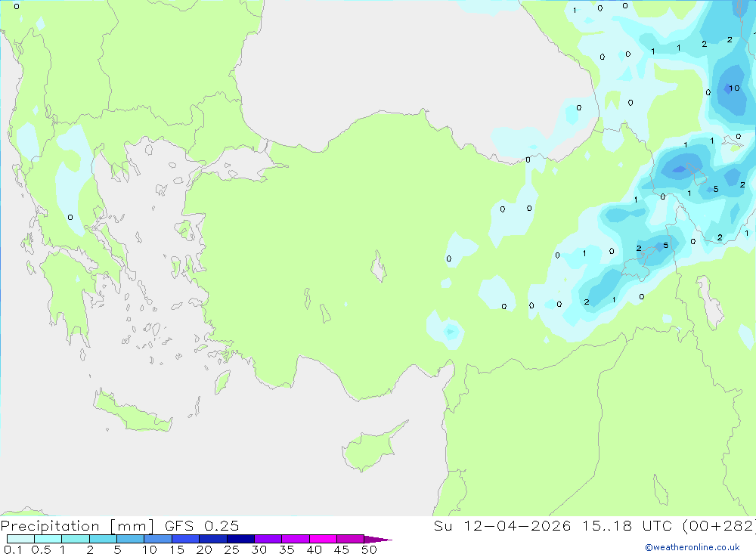Click the '0.1' legend scale label
Image resolution: width=756 pixels, height=554 pixels.
point(13,549)
